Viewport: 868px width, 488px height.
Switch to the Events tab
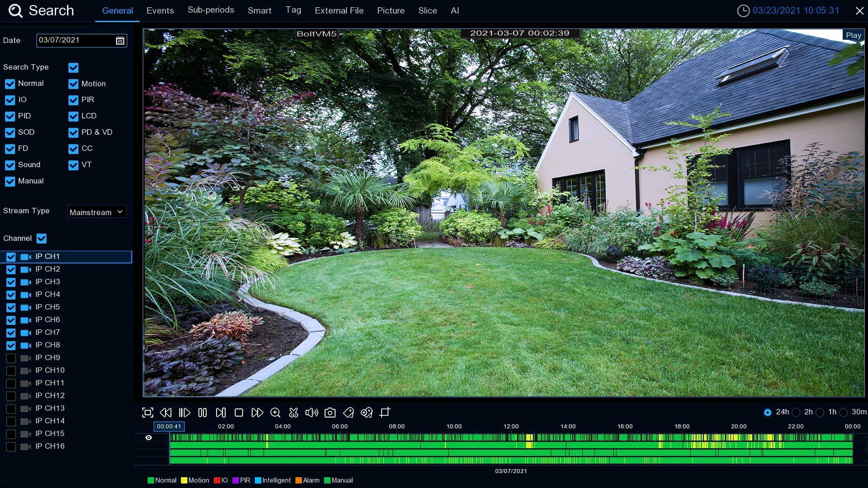(x=160, y=11)
